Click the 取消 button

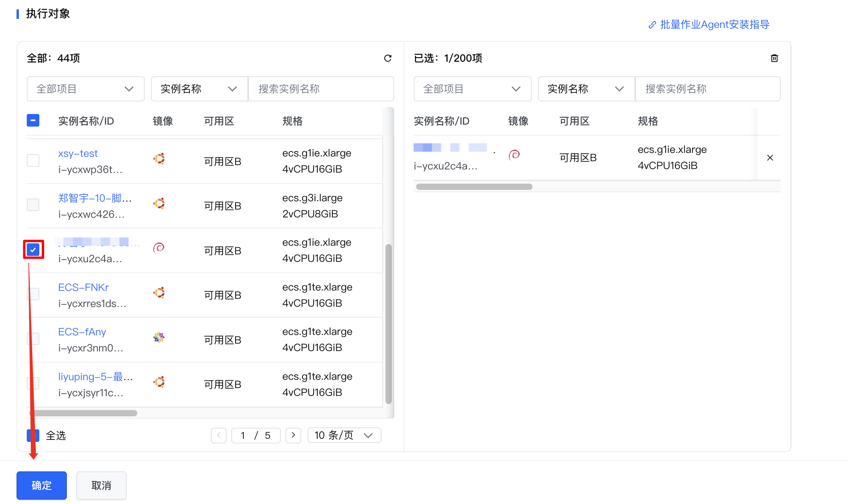[x=101, y=486]
